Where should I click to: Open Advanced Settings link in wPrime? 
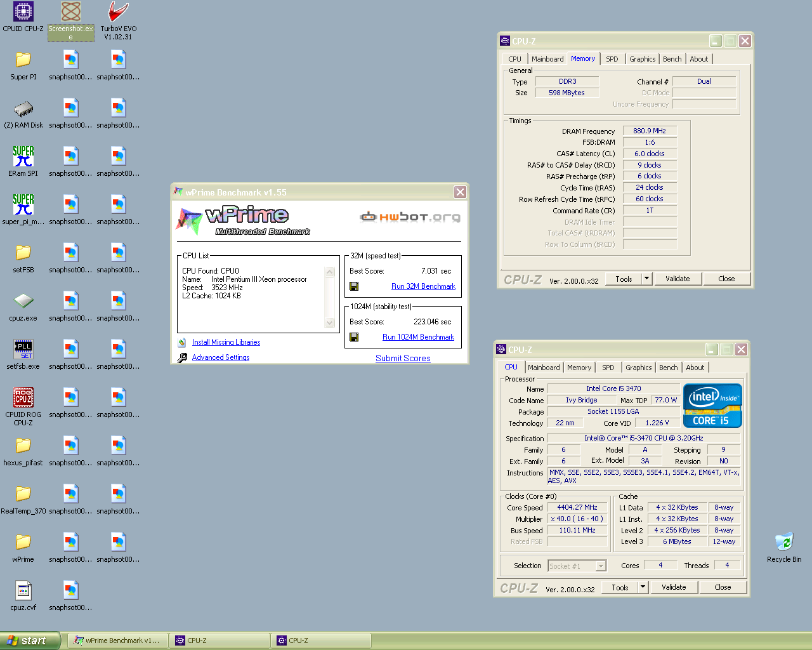pos(221,357)
